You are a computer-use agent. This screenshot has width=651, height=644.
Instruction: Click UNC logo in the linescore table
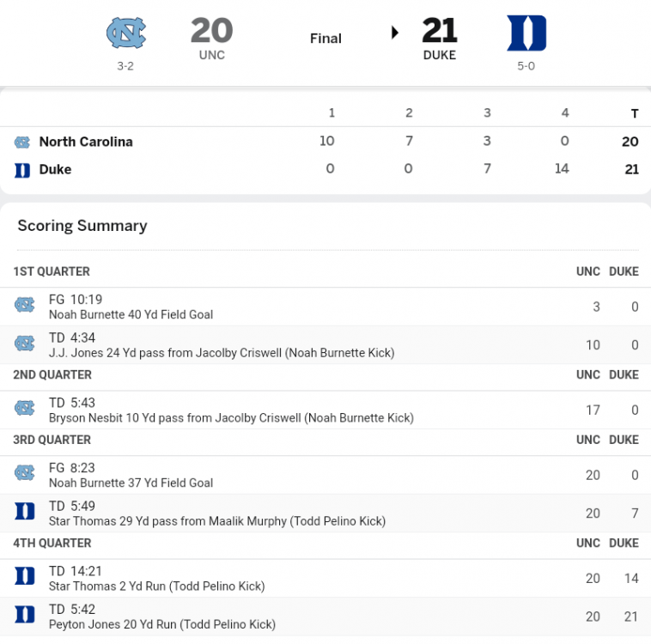click(22, 142)
